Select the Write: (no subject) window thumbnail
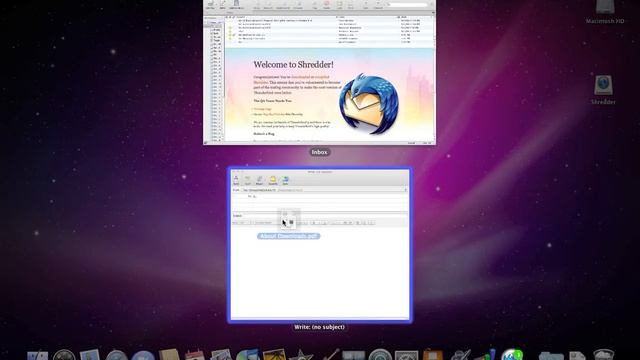The height and width of the screenshot is (360, 640). [x=320, y=245]
